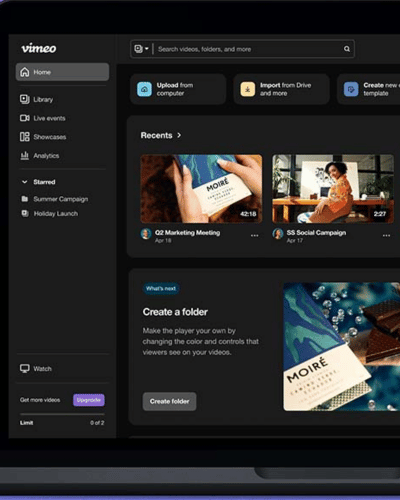Open the SS Social Campaign thumbnail
400x500 pixels.
click(x=333, y=189)
